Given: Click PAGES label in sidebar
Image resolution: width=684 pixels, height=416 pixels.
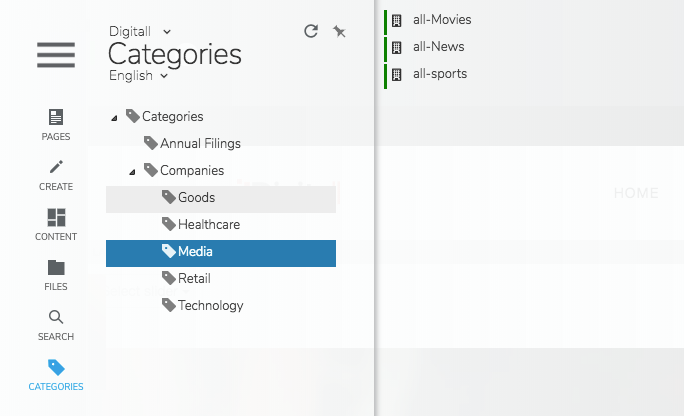Looking at the screenshot, I should click(x=56, y=136).
